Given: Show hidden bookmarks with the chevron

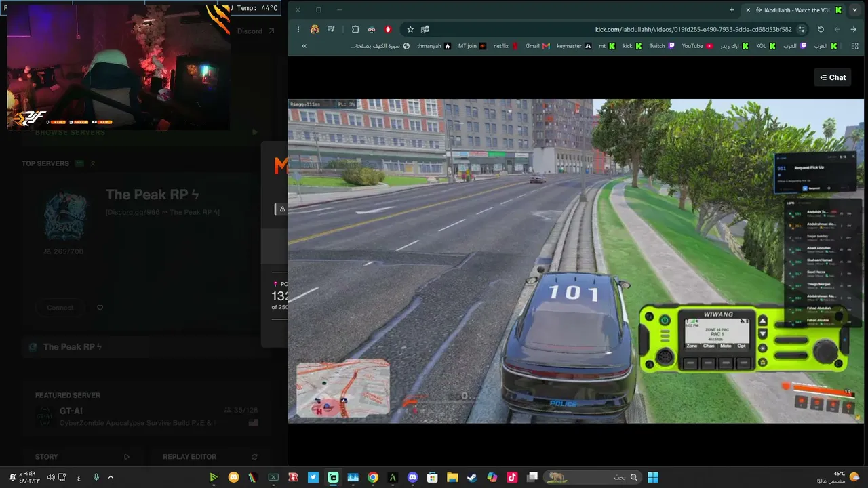Looking at the screenshot, I should pos(304,46).
